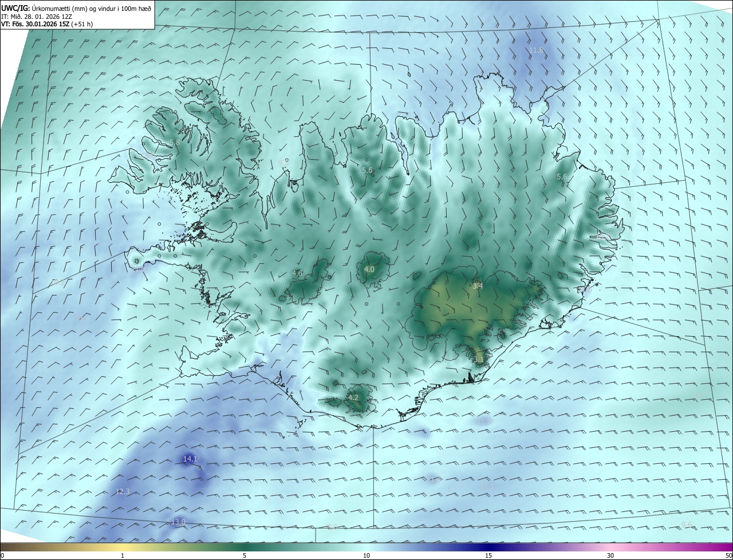This screenshot has width=733, height=560.
Task: Click the 1 tick on the color scale
Action: pos(123,555)
